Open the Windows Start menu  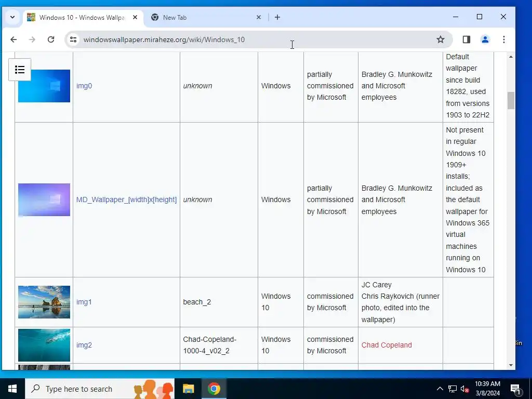(12, 389)
